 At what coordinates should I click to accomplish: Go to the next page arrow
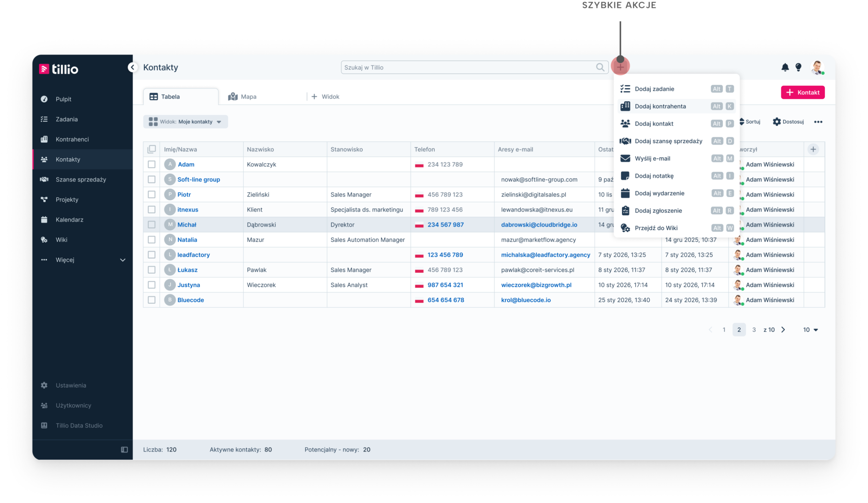click(x=783, y=330)
